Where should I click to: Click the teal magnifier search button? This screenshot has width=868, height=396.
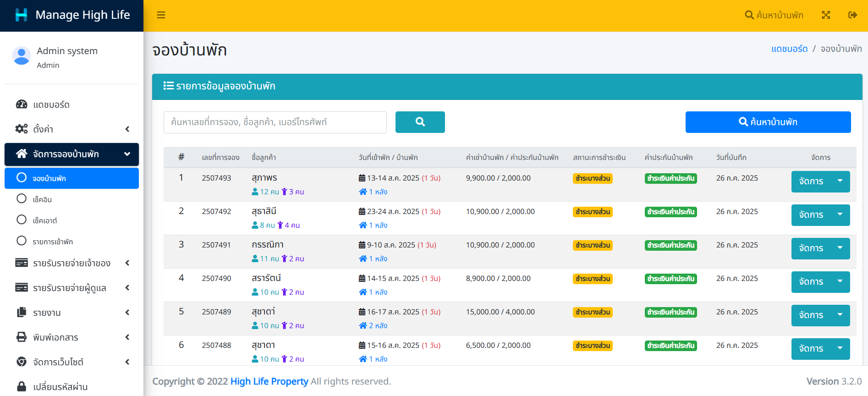pos(420,122)
